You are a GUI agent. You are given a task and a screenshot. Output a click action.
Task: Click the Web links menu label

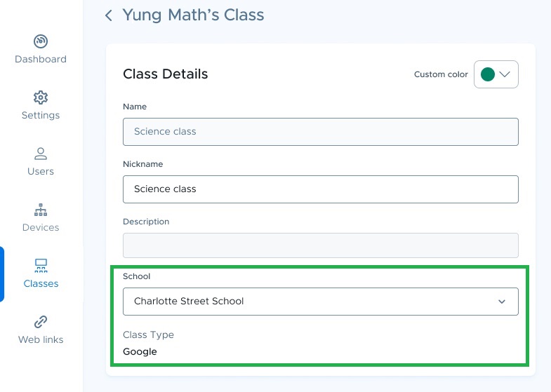coord(41,339)
